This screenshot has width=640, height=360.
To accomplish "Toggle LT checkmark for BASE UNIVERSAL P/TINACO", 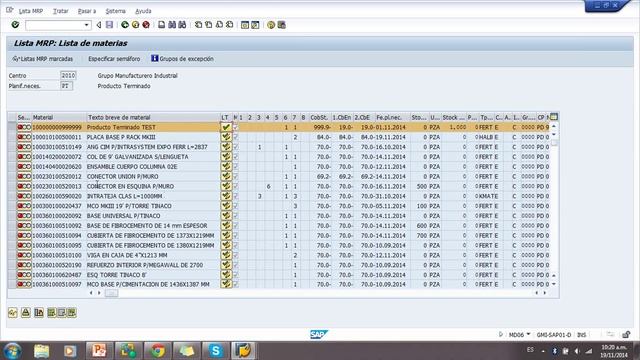I will pos(226,216).
